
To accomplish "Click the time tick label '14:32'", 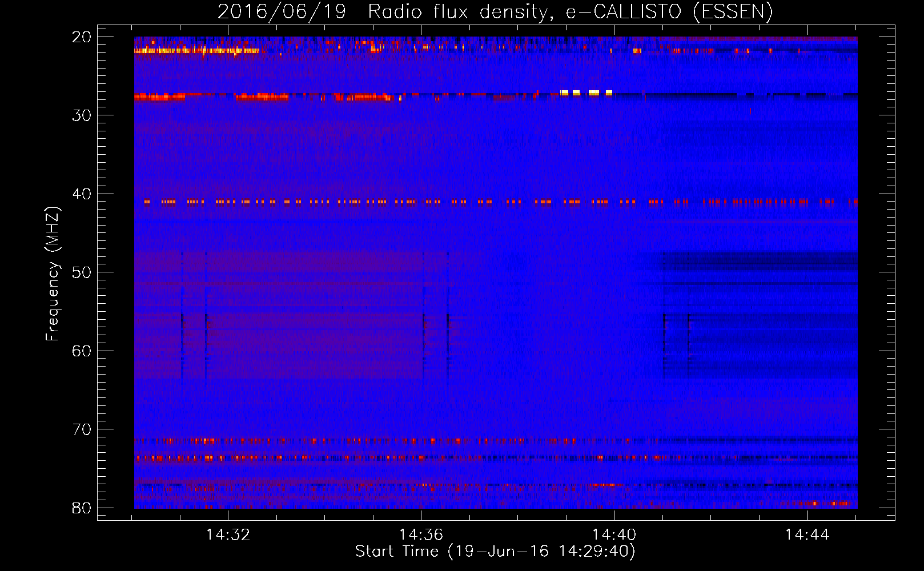I will (228, 535).
